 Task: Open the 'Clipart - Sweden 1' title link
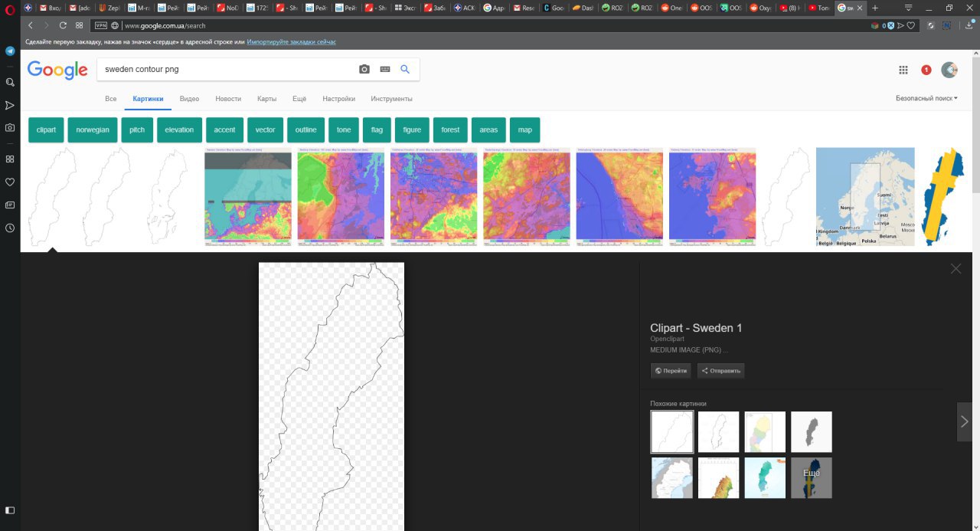point(696,328)
